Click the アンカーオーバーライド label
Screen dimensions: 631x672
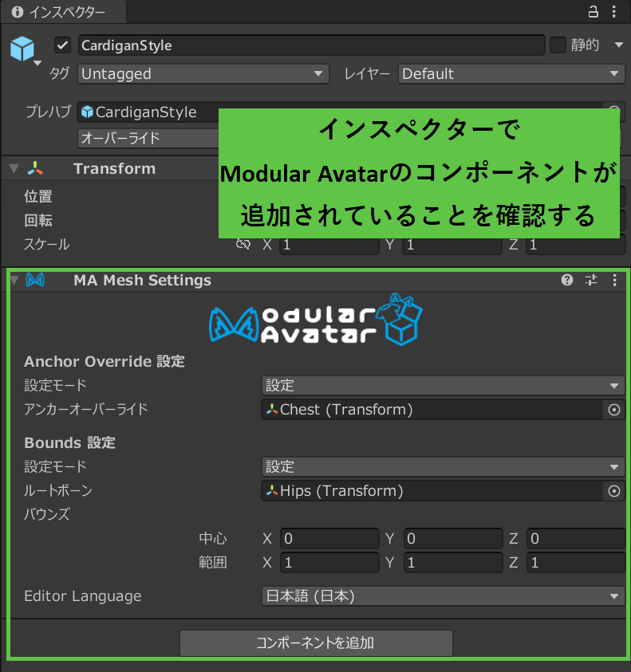pos(86,409)
